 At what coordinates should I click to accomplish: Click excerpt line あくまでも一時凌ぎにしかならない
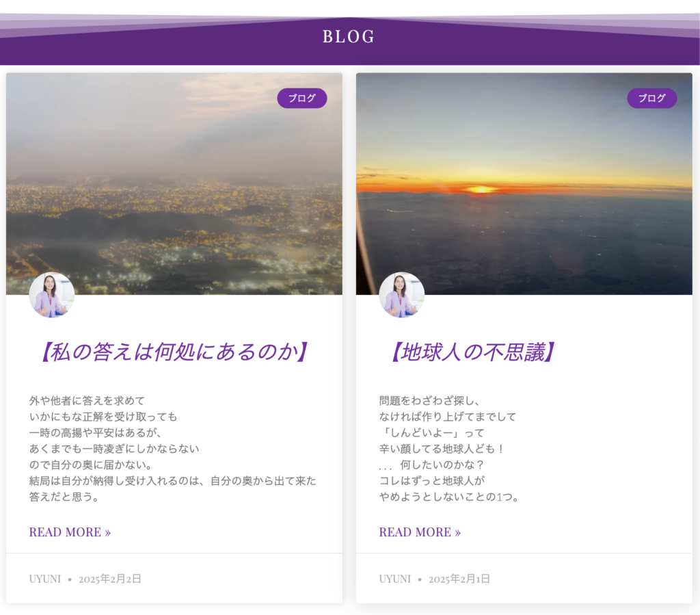coord(114,448)
